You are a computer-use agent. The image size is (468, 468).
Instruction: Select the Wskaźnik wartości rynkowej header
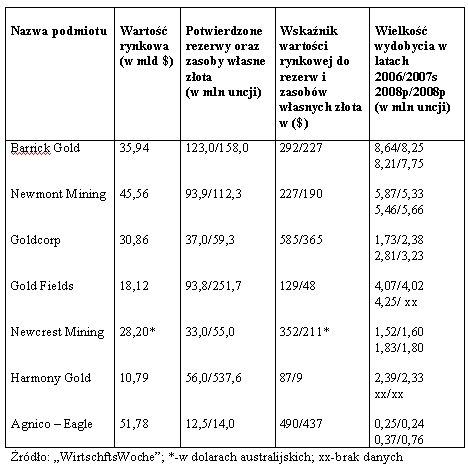(321, 77)
